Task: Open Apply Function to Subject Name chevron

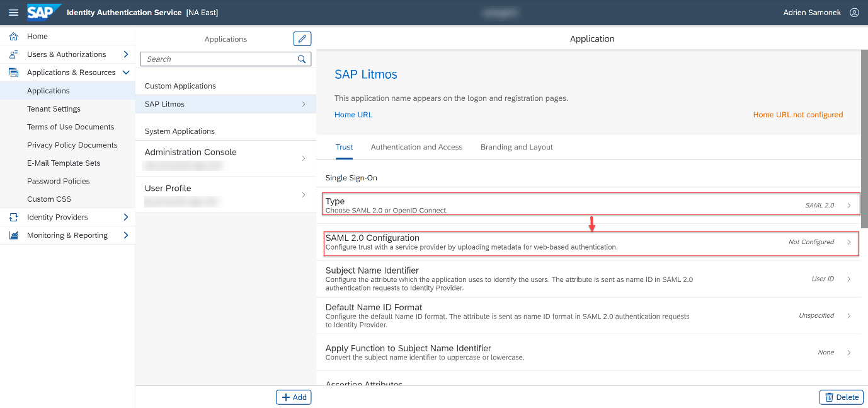Action: click(849, 353)
